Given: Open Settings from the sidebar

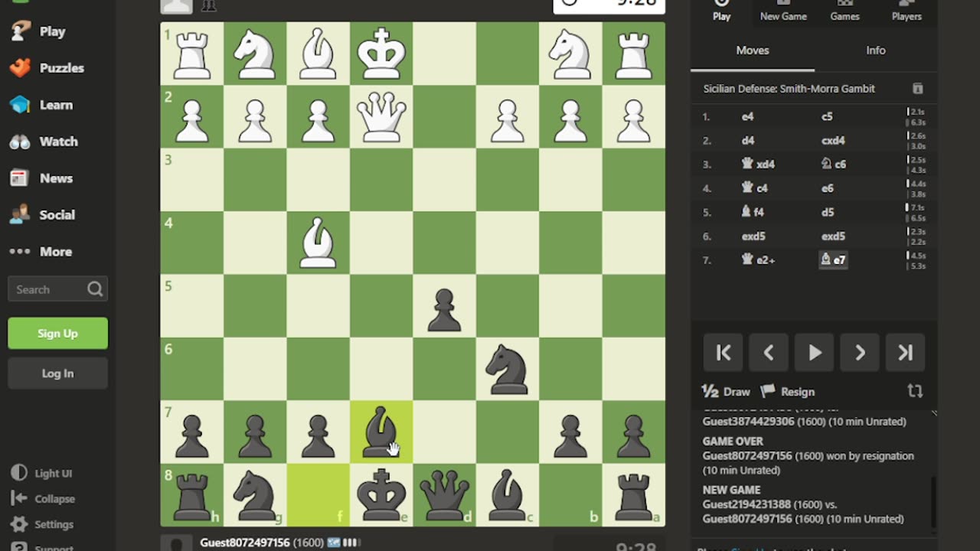Looking at the screenshot, I should tap(43, 525).
